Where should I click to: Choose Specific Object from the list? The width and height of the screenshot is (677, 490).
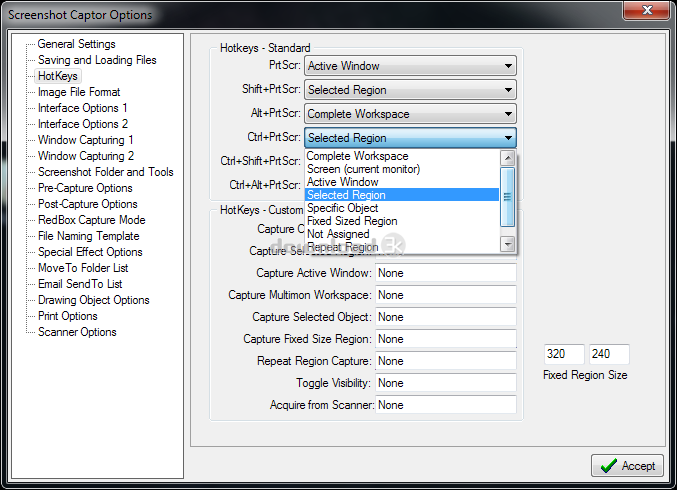402,208
